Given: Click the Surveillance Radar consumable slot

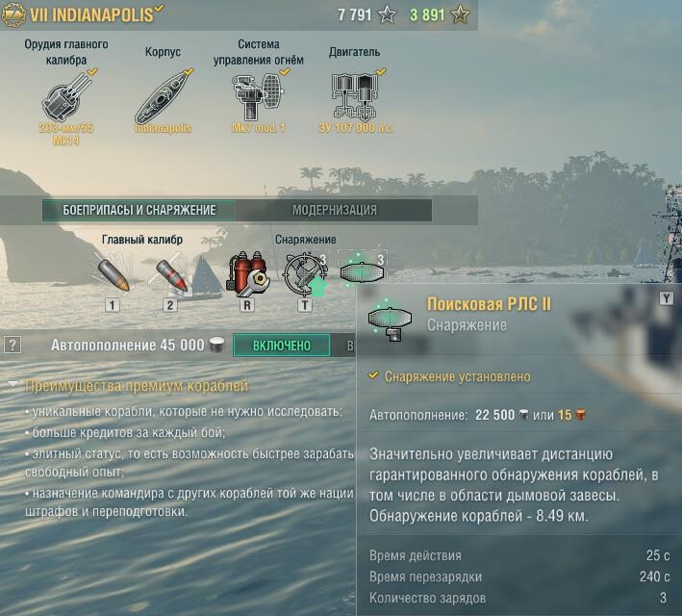Looking at the screenshot, I should (363, 273).
